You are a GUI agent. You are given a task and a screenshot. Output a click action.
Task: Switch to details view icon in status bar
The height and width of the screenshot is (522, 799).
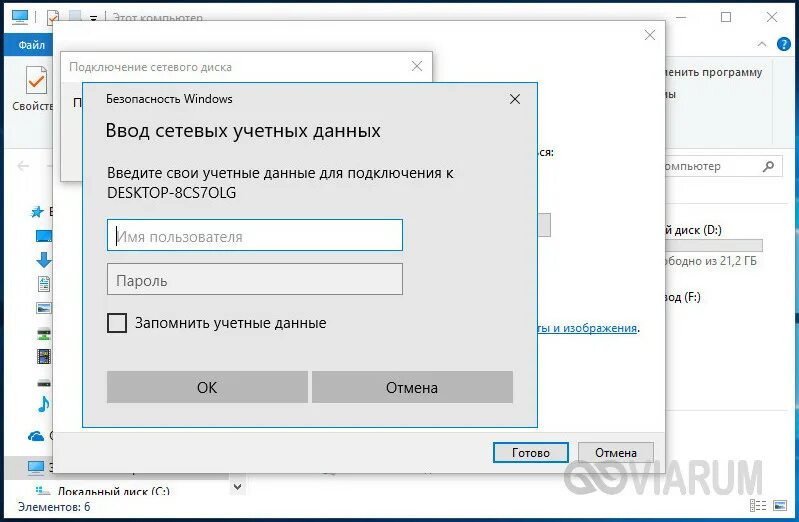[x=758, y=506]
